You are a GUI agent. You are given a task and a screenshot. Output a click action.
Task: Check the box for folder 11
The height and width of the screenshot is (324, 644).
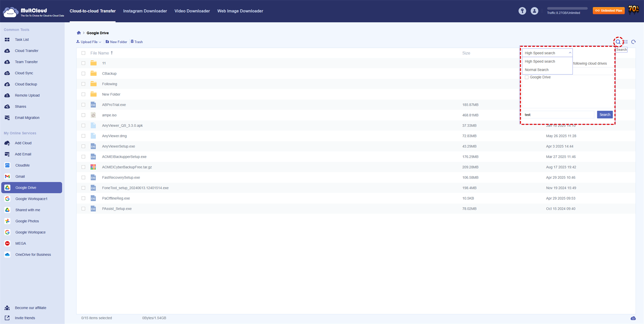(x=83, y=63)
